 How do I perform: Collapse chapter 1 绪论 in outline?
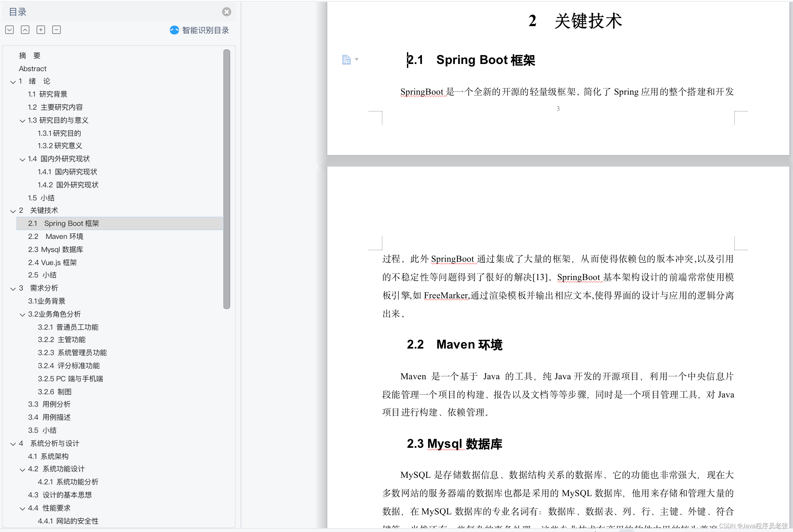click(13, 82)
